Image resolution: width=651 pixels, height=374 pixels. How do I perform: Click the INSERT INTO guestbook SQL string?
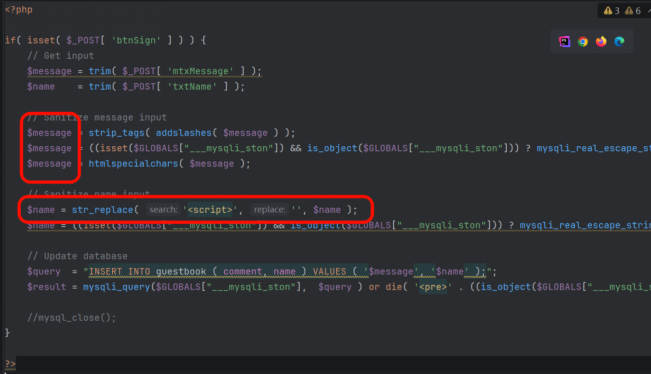(x=287, y=271)
